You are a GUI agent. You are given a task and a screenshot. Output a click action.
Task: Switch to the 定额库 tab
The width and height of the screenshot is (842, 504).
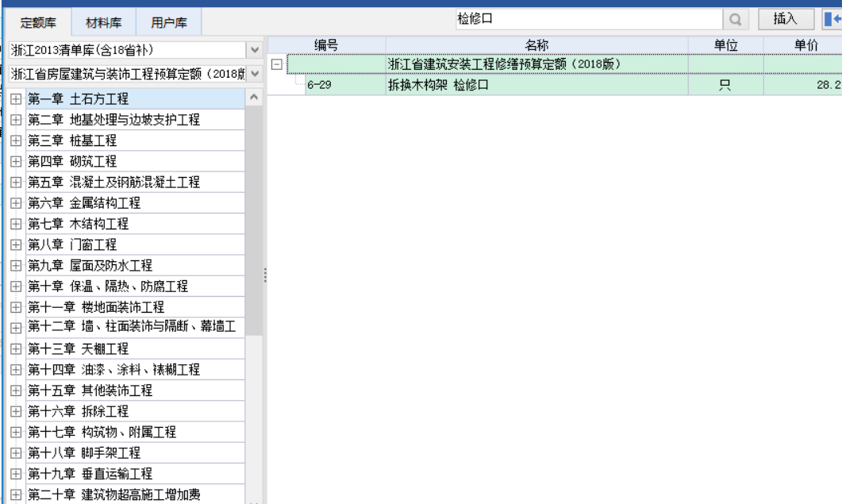[38, 22]
